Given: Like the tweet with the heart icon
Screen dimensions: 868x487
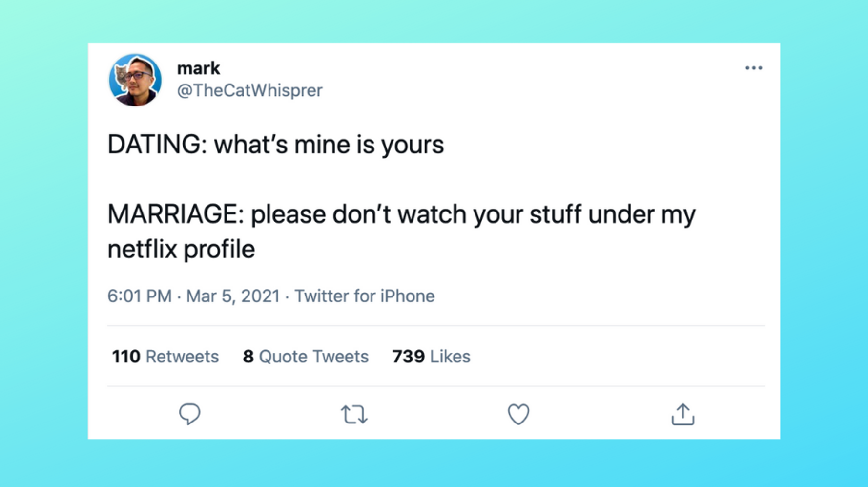Looking at the screenshot, I should [x=518, y=414].
